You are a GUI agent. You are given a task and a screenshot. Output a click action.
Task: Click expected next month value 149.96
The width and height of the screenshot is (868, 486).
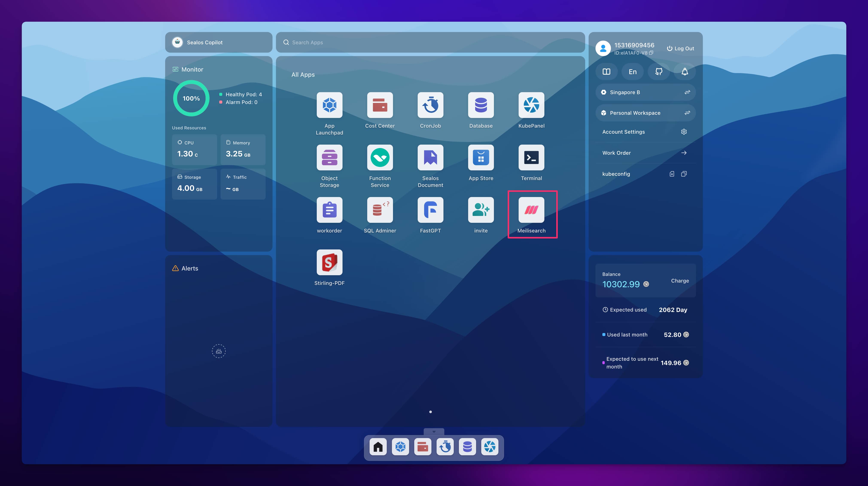point(671,363)
